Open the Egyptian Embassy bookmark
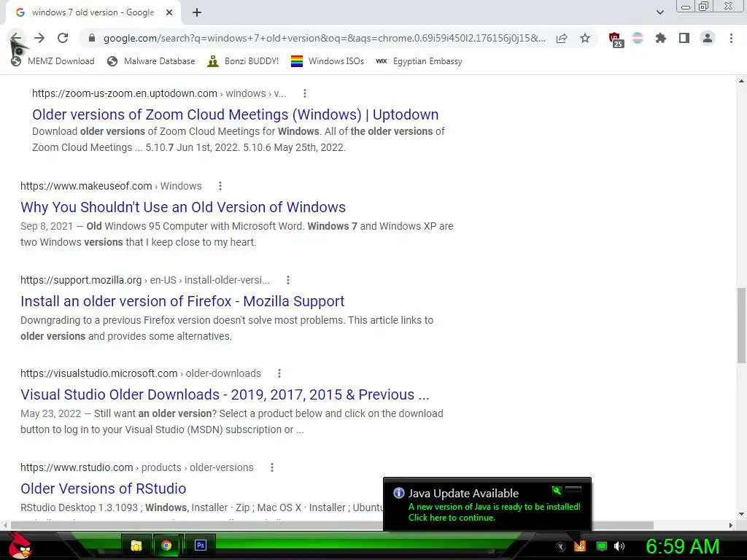Viewport: 747px width, 560px height. pyautogui.click(x=419, y=61)
